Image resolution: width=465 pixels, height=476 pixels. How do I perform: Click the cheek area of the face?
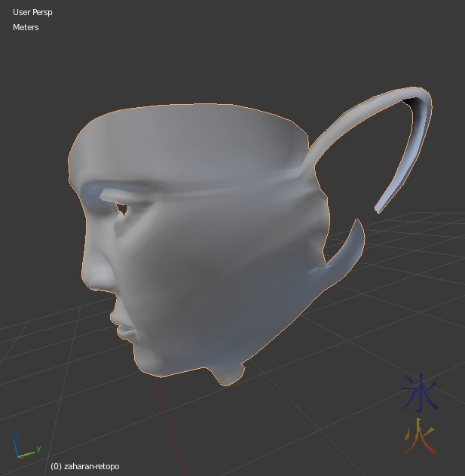tap(196, 279)
